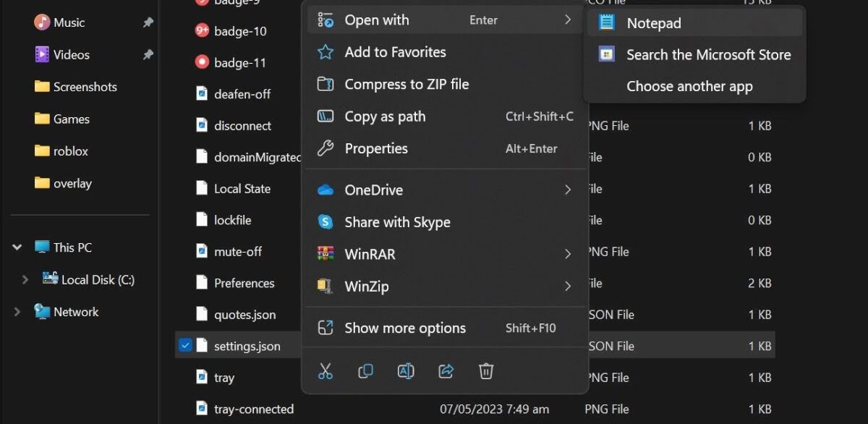Expand Local Disk (C:) tree node
This screenshot has width=868, height=424.
point(26,279)
